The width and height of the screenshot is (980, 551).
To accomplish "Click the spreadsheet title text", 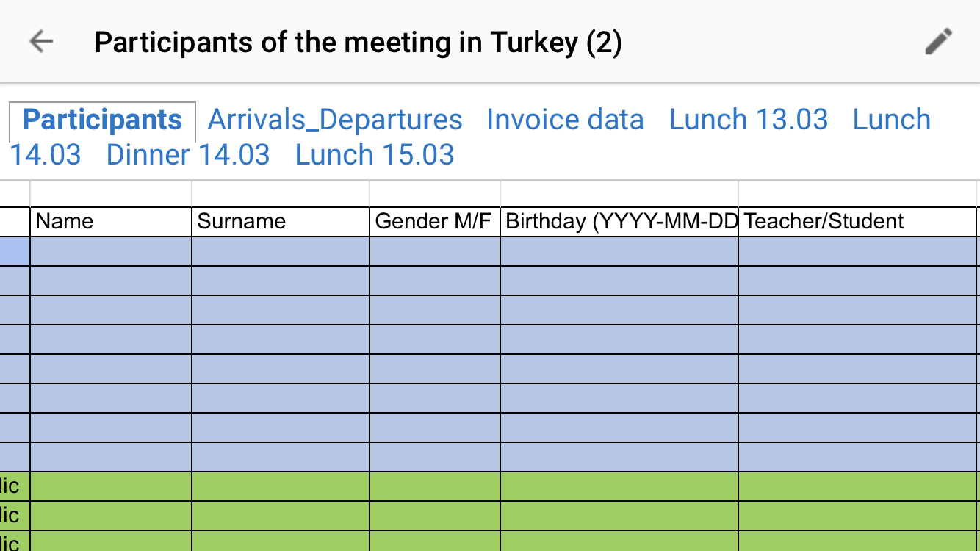I will pyautogui.click(x=358, y=43).
